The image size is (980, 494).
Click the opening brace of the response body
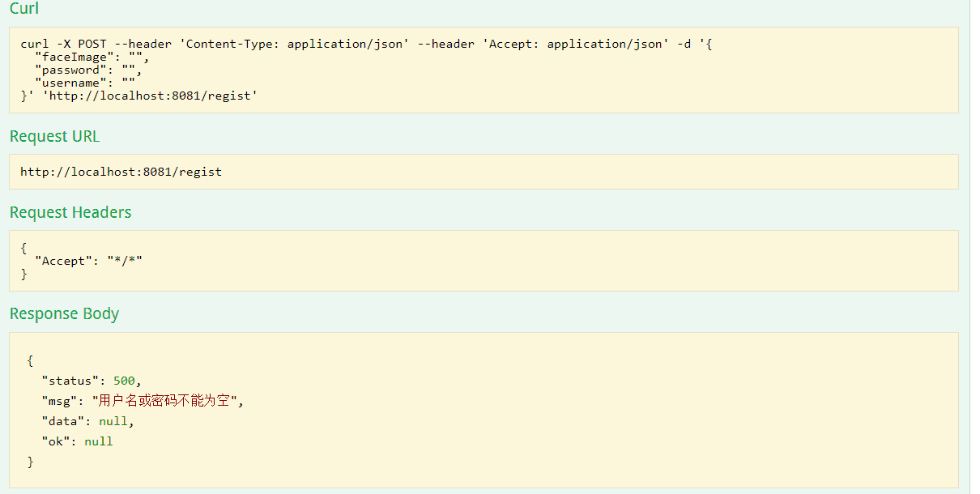click(x=30, y=360)
